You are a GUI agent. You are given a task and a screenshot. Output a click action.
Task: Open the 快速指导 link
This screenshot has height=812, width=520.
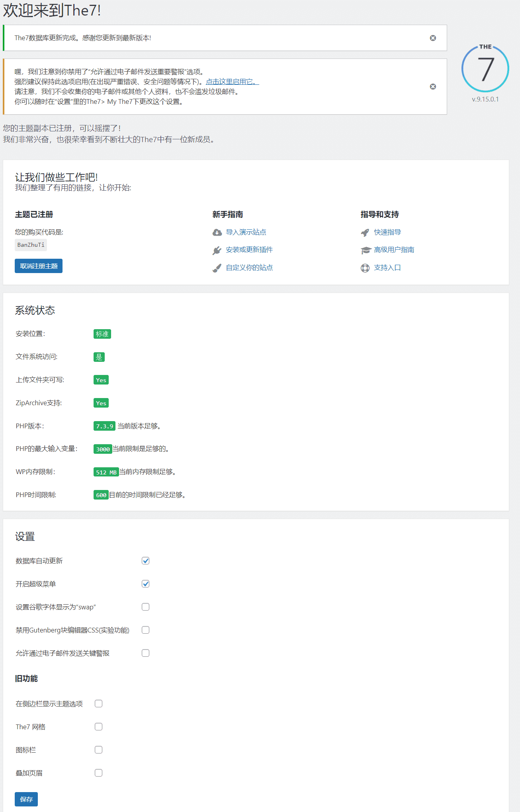[x=387, y=232]
